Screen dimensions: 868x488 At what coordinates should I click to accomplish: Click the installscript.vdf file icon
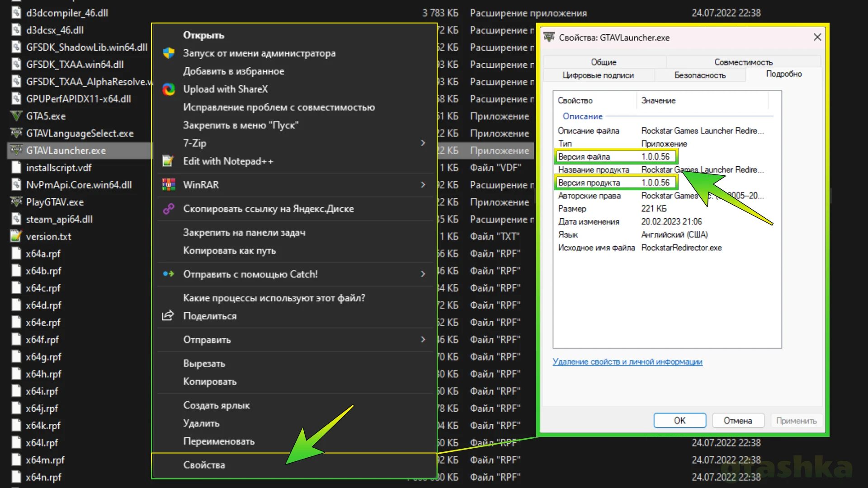(16, 168)
